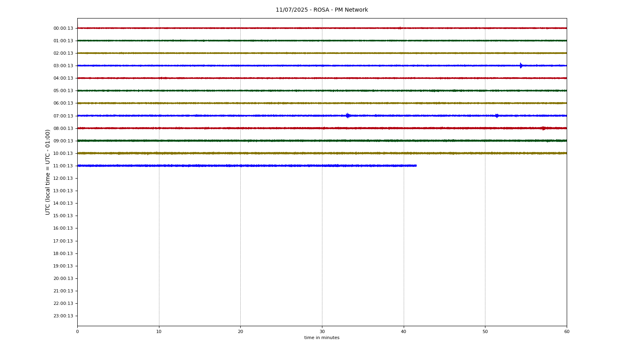Click the 01:00:13 time label
Image resolution: width=644 pixels, height=362 pixels.
[63, 41]
